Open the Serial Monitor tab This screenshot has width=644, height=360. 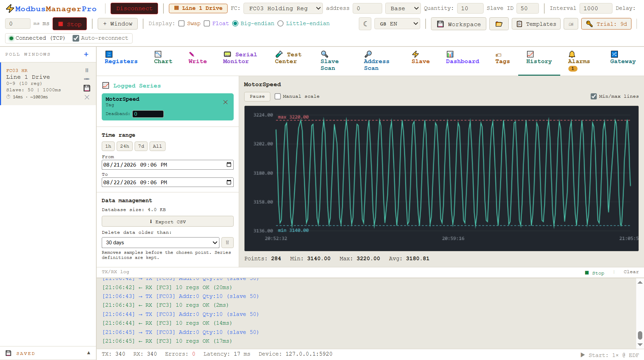(x=240, y=58)
